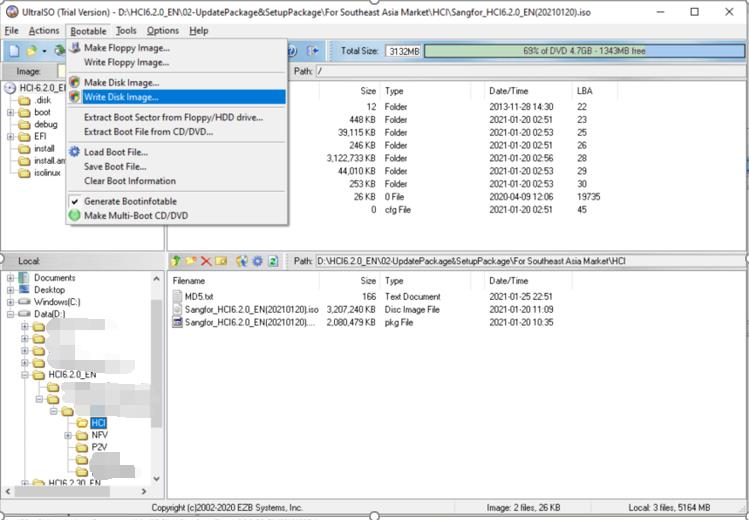
Task: Click the green refresh icon in local toolbar
Action: point(273,261)
